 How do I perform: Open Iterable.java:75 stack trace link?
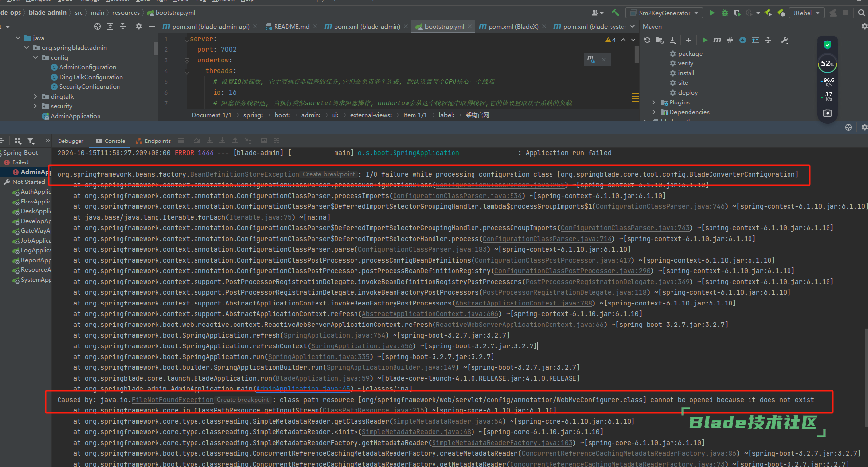260,217
